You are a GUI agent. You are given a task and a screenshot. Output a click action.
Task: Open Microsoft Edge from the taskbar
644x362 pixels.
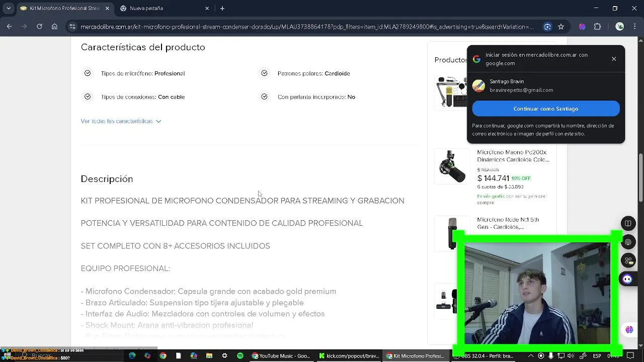pos(132,356)
